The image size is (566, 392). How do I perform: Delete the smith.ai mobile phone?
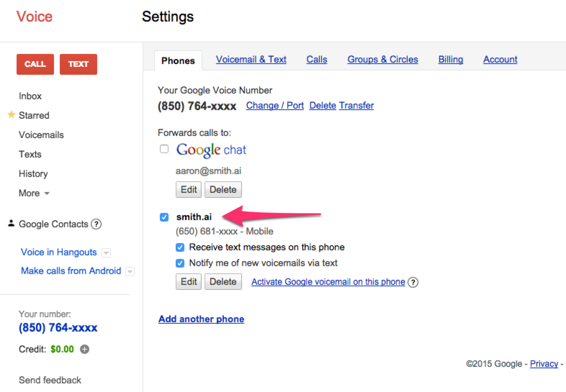pos(223,282)
